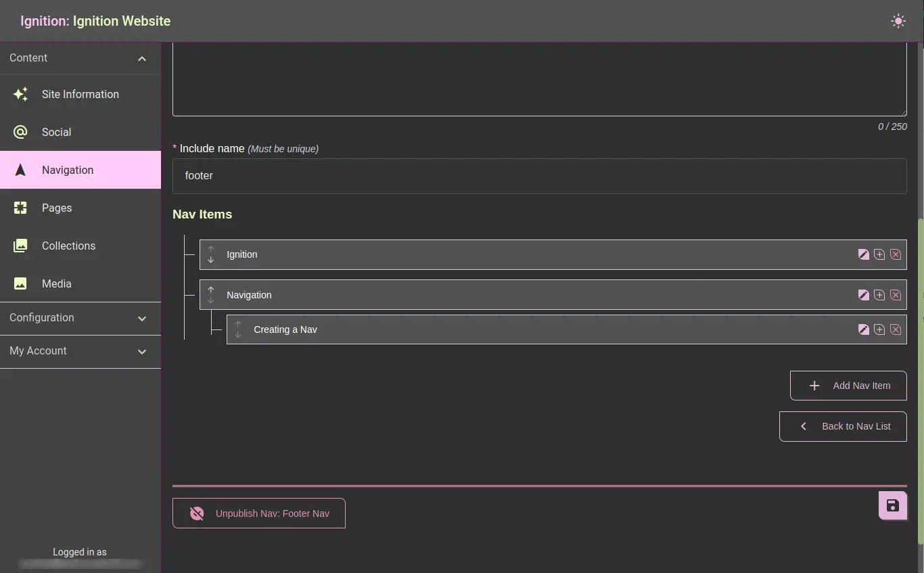
Task: Add child item under Ignition
Action: (x=879, y=254)
